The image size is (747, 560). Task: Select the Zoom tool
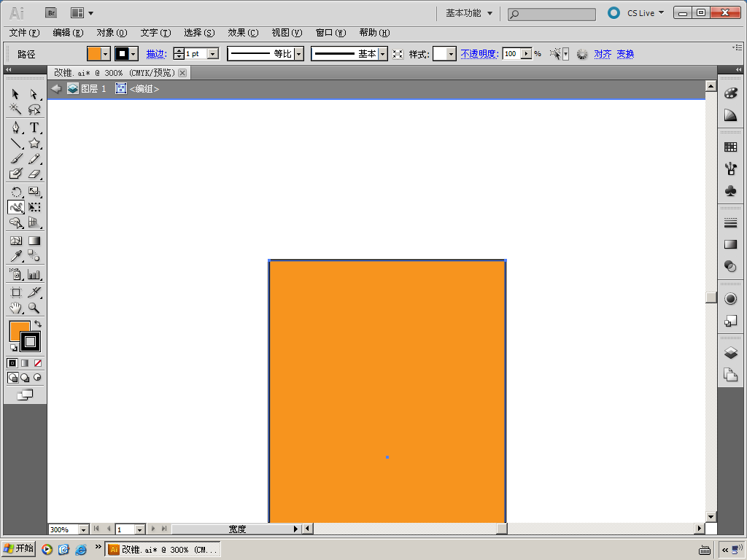click(x=34, y=308)
